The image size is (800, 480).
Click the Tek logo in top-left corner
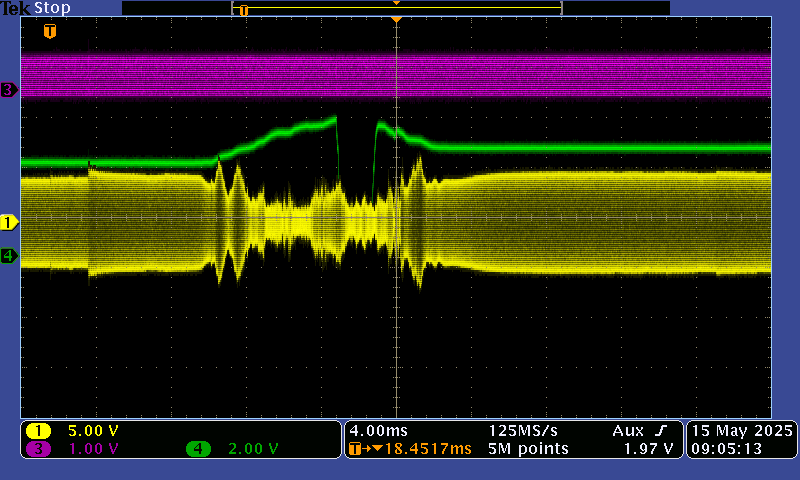(x=16, y=8)
